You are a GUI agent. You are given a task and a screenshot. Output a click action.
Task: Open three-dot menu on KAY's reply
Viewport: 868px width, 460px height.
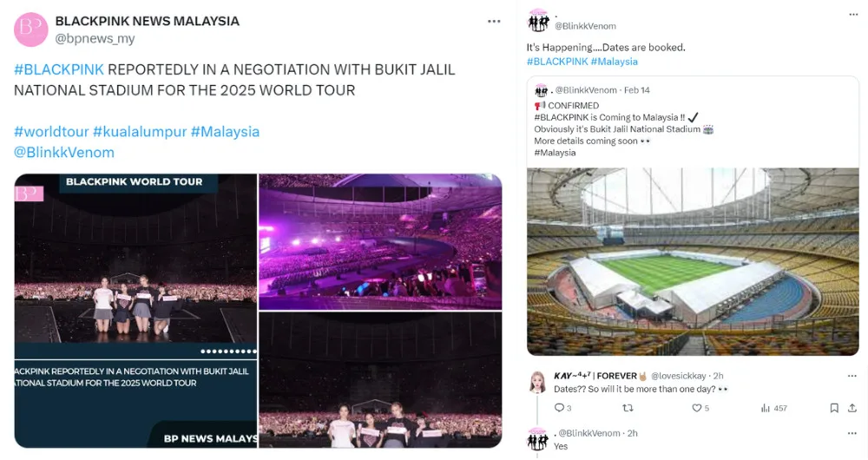[x=852, y=376]
